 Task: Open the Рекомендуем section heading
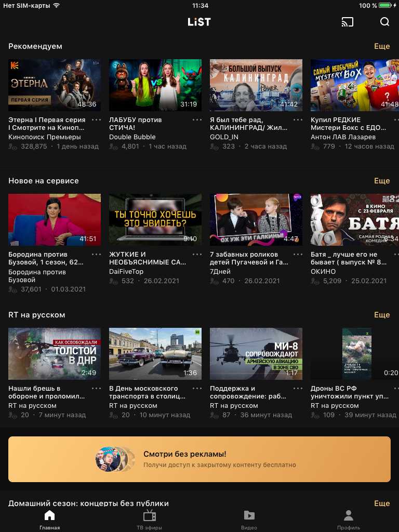pyautogui.click(x=35, y=46)
